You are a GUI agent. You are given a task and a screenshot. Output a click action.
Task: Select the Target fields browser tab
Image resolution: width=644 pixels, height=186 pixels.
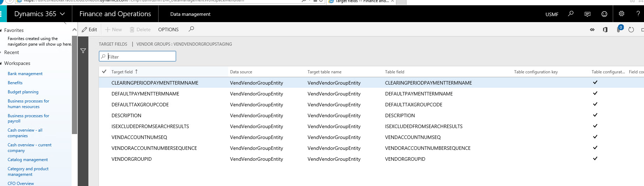pyautogui.click(x=362, y=1)
